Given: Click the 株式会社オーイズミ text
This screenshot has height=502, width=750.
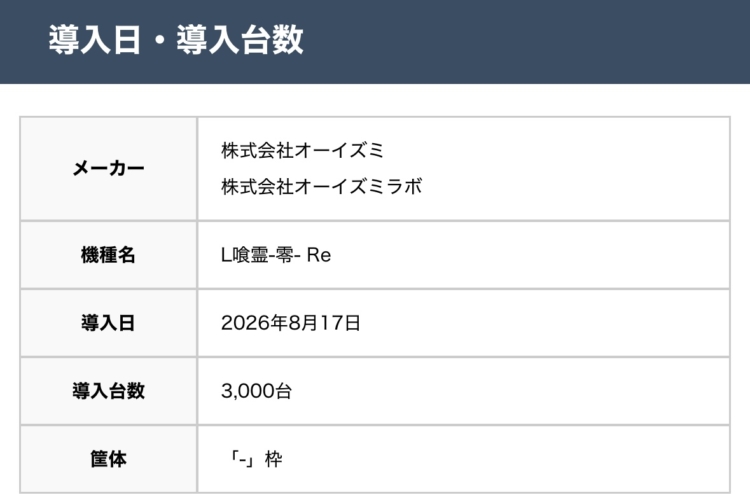Looking at the screenshot, I should (x=302, y=151).
